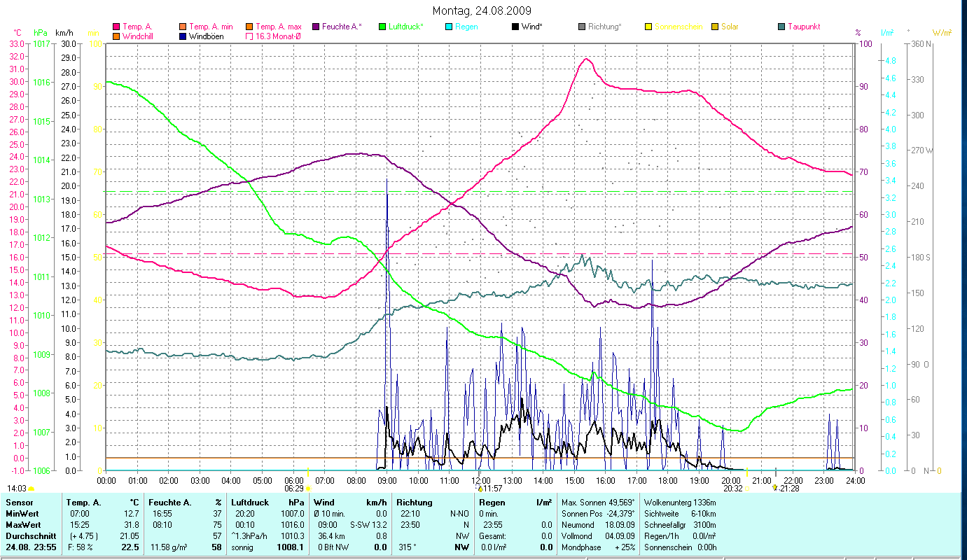This screenshot has width=967, height=560.
Task: Toggle the 16.3 Monat-Ø legend checkbox
Action: click(249, 36)
